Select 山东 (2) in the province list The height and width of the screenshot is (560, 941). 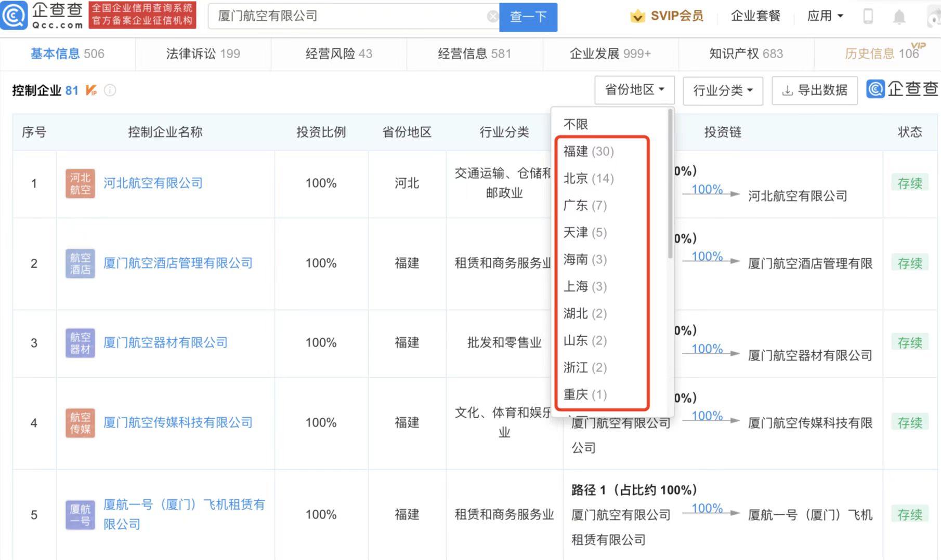click(x=585, y=340)
